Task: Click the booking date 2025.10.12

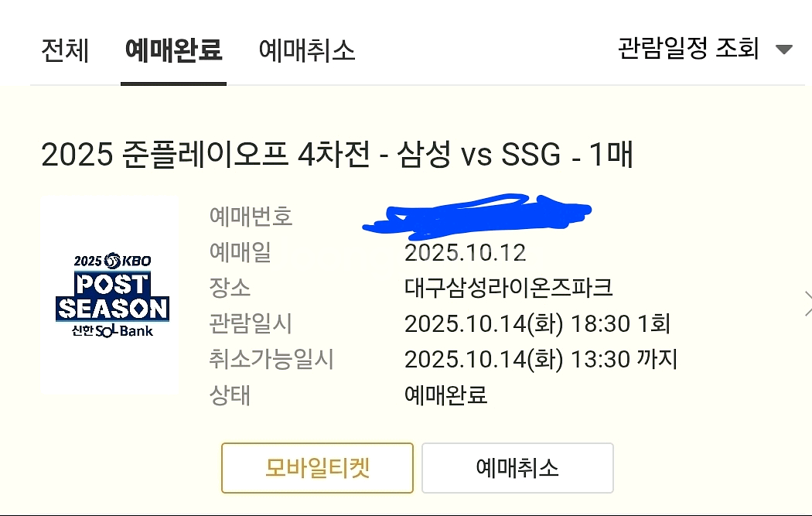Action: click(465, 252)
